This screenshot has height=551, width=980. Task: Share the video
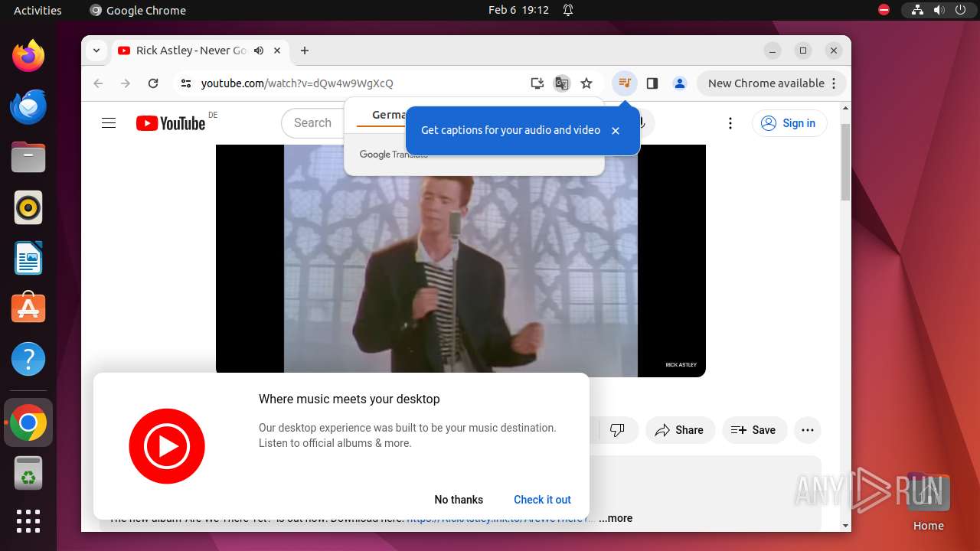click(x=680, y=430)
